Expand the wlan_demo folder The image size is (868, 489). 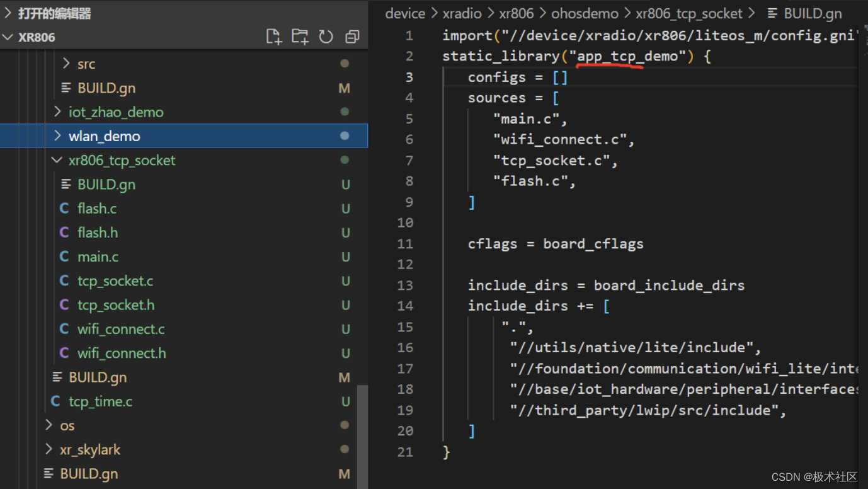click(x=57, y=136)
